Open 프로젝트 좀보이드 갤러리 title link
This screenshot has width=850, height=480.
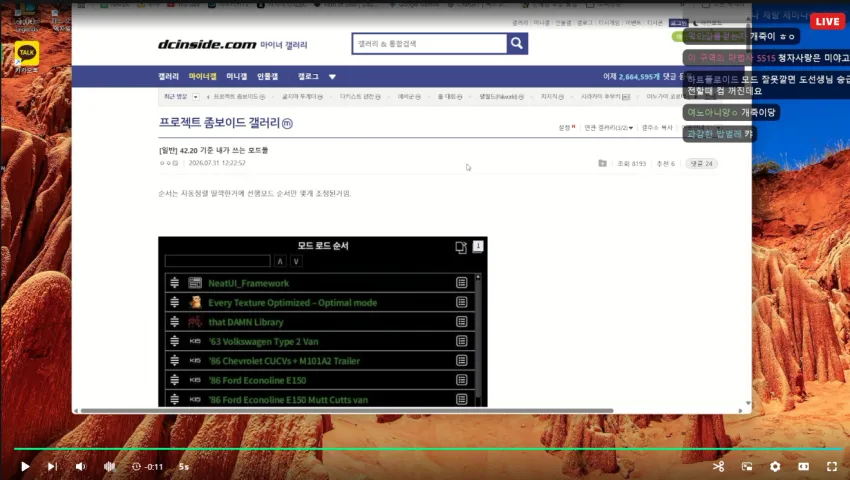(226, 123)
